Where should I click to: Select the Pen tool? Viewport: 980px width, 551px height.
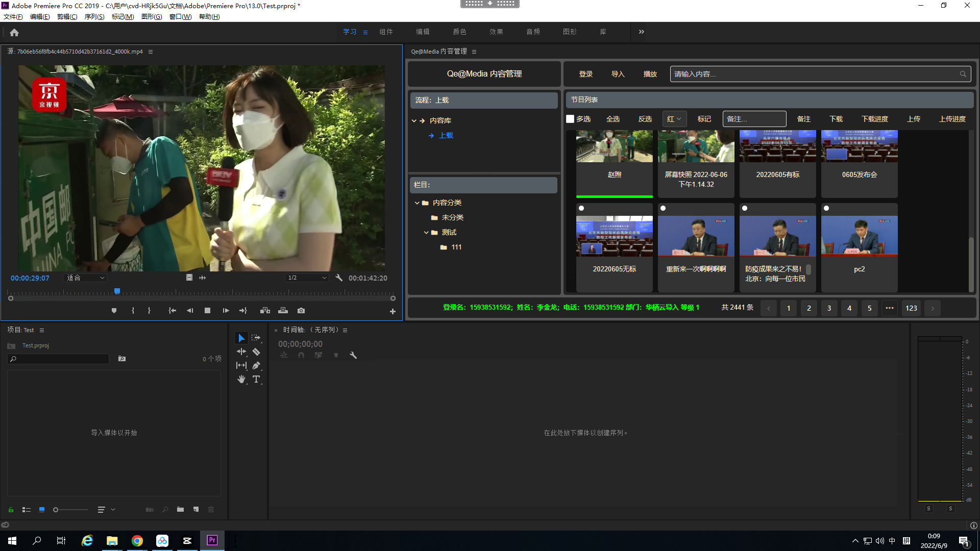pyautogui.click(x=256, y=365)
